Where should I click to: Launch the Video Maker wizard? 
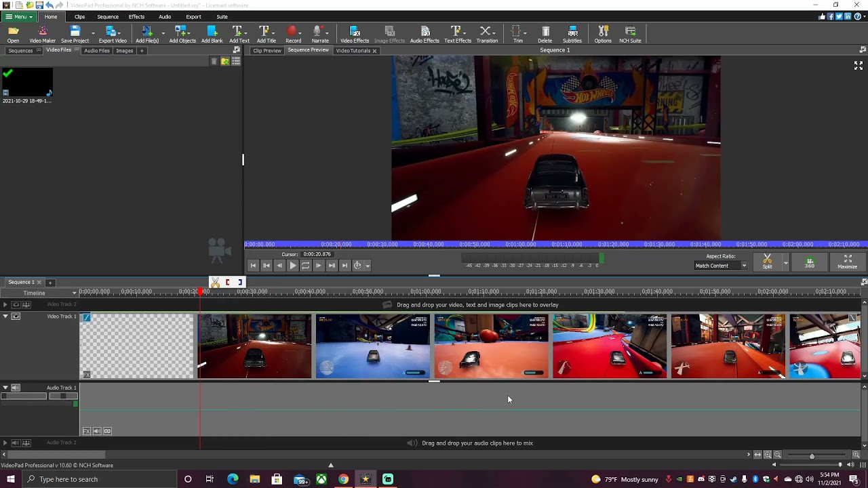pos(42,35)
